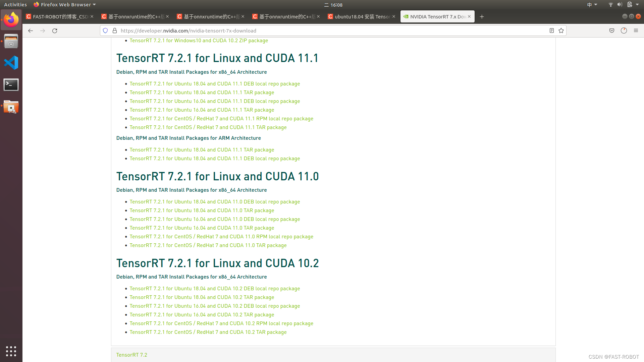Launch Visual Studio Code from the dock

[11, 62]
